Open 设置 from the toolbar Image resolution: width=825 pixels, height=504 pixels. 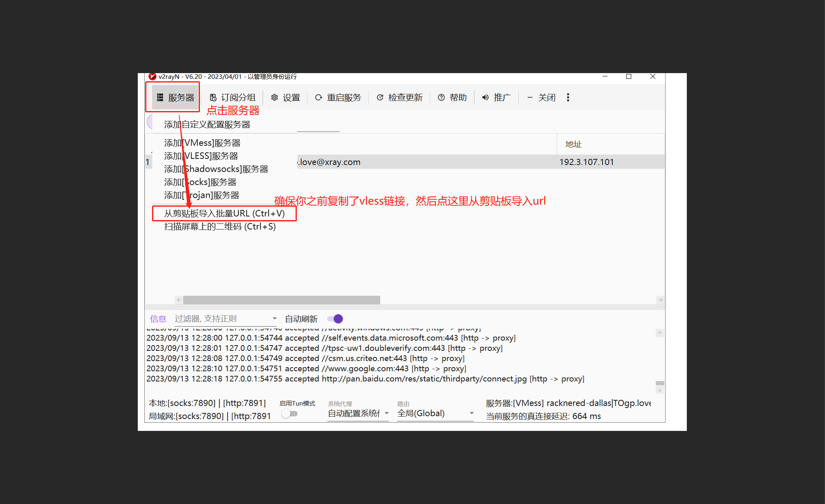tap(285, 98)
